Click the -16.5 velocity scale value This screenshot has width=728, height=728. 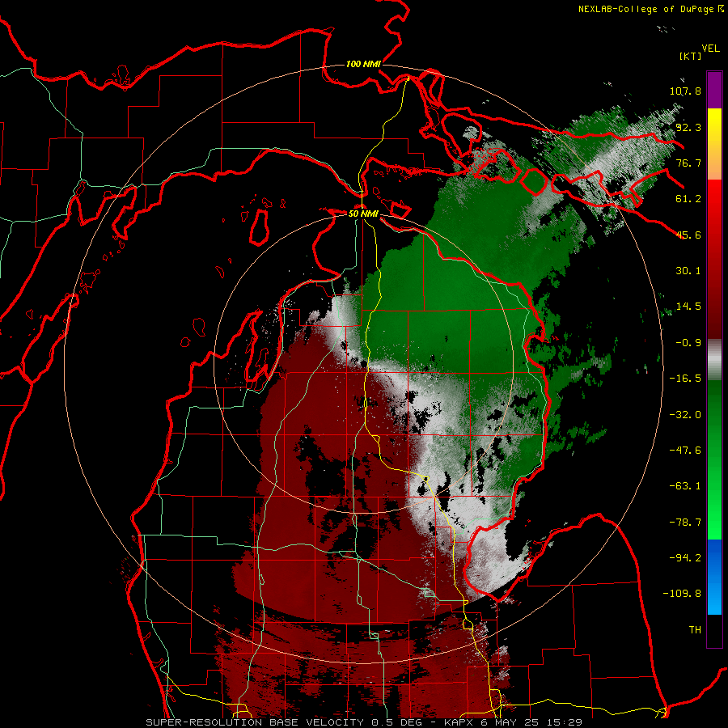click(x=685, y=379)
